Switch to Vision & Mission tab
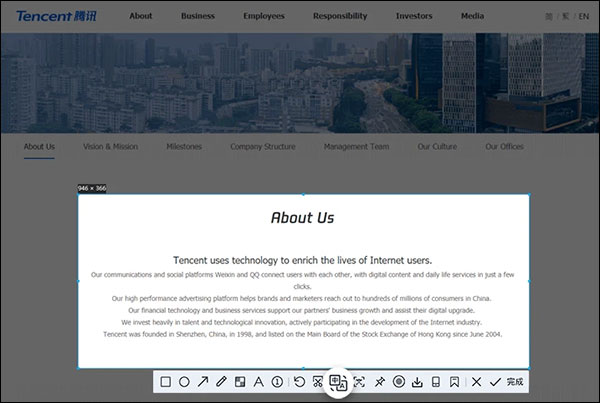This screenshot has width=600, height=403. (x=110, y=147)
